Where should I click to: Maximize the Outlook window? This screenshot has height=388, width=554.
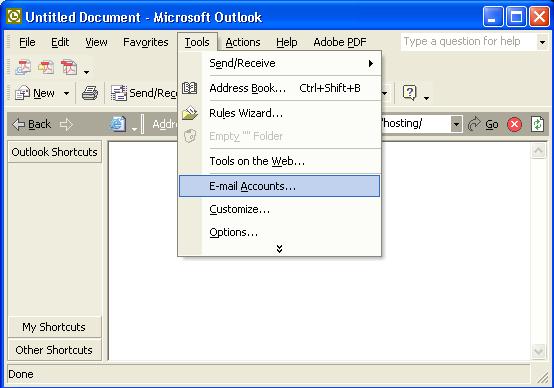click(516, 16)
